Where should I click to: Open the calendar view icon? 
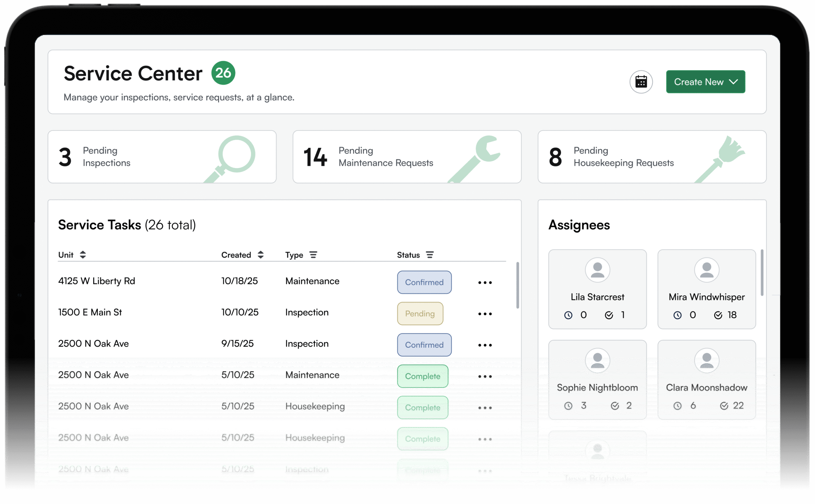[x=641, y=82]
